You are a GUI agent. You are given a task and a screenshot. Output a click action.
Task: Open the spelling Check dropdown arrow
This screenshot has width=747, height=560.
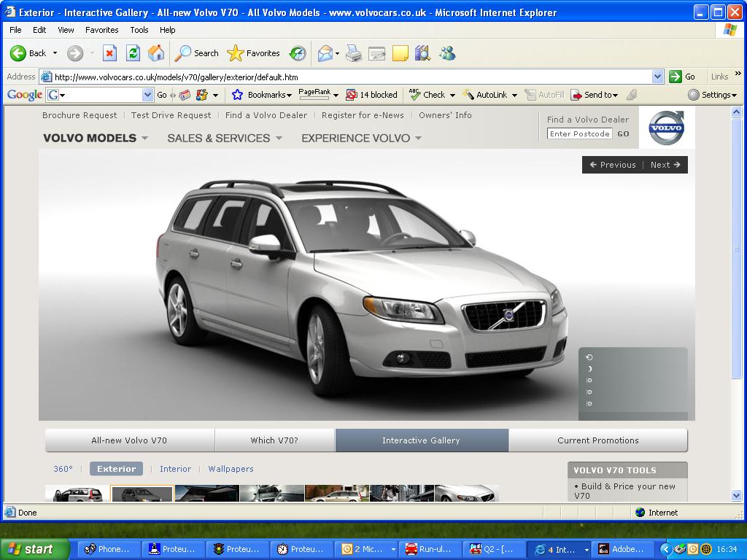coord(452,96)
